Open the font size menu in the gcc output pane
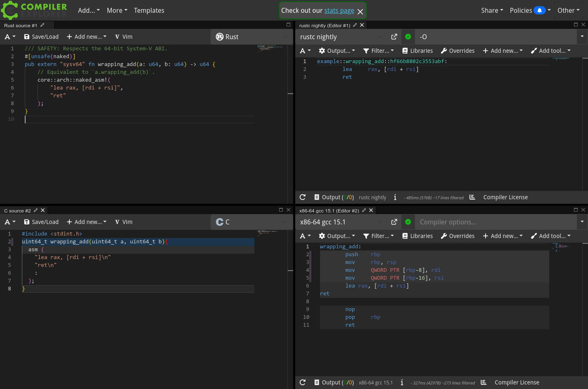 point(305,236)
